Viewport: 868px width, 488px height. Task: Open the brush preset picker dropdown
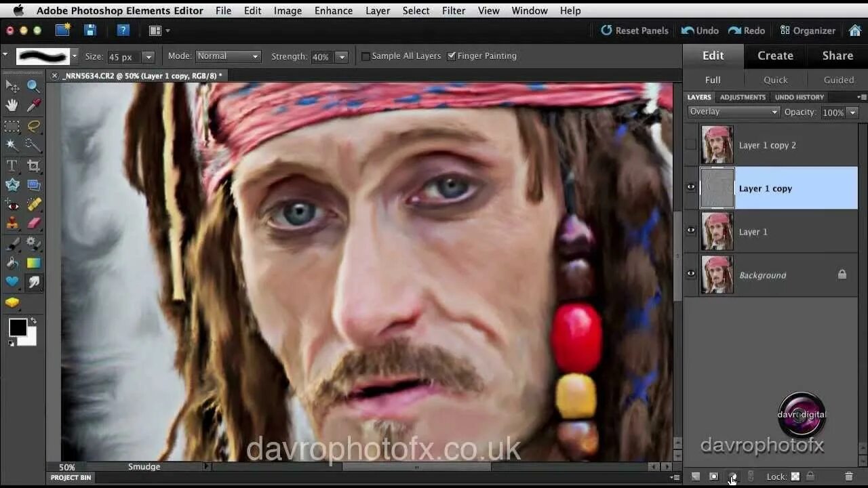click(74, 56)
